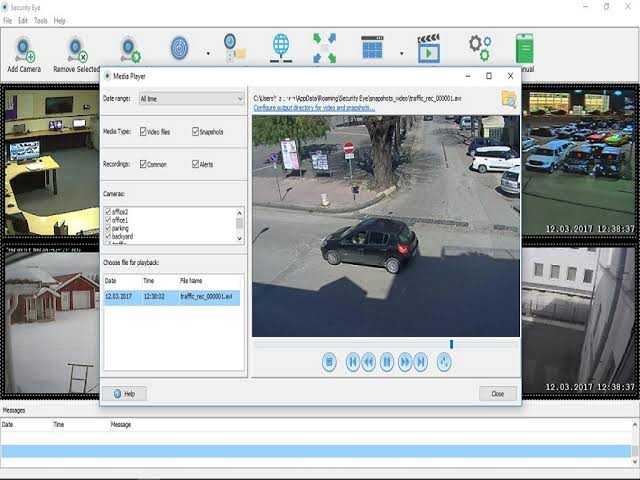Screen dimensions: 640x480
Task: Click the green Manual book icon
Action: [x=524, y=50]
